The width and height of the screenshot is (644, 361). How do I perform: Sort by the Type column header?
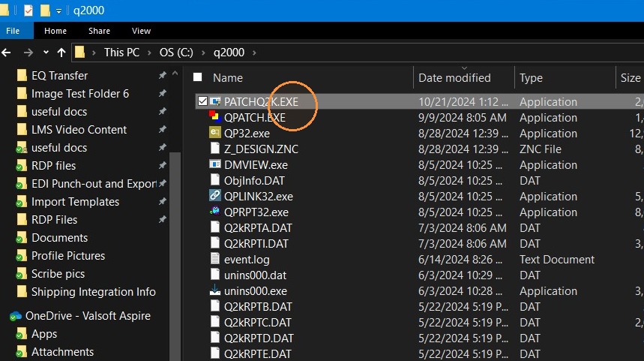[x=531, y=78]
